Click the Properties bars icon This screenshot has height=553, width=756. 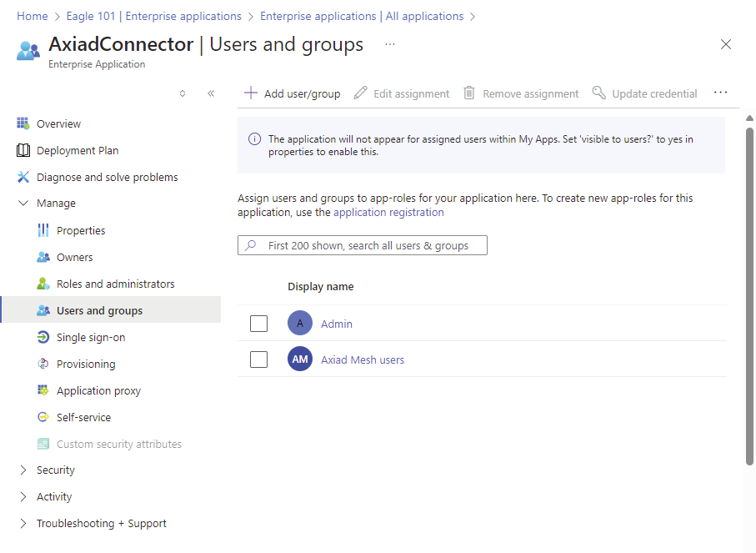[x=43, y=230]
